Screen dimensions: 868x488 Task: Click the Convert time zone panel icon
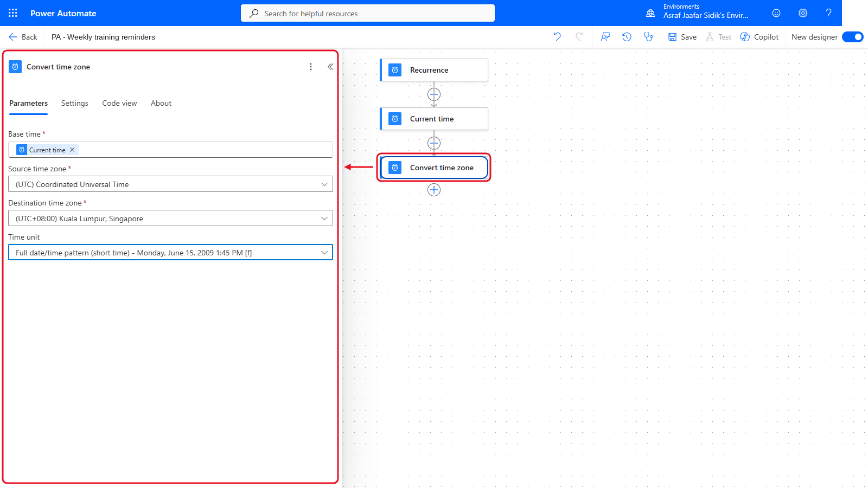(15, 67)
